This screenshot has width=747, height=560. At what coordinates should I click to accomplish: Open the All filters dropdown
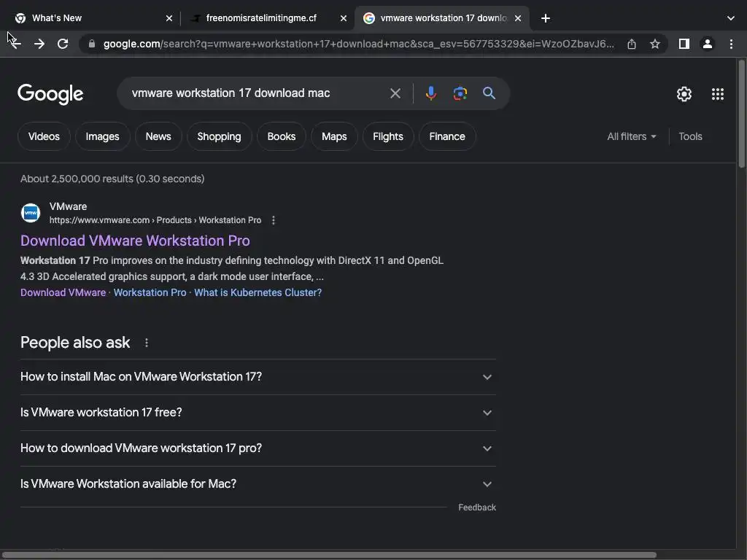632,136
